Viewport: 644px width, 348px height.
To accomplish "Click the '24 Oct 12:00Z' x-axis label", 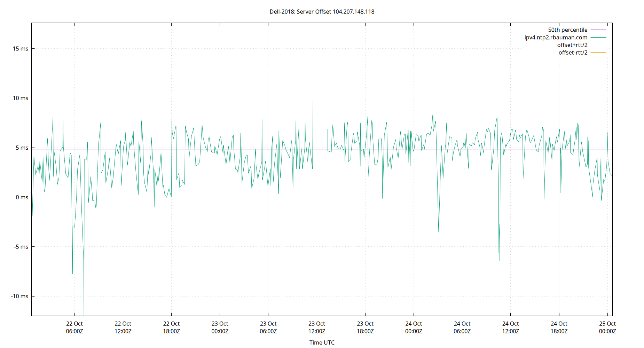I will 510,327.
